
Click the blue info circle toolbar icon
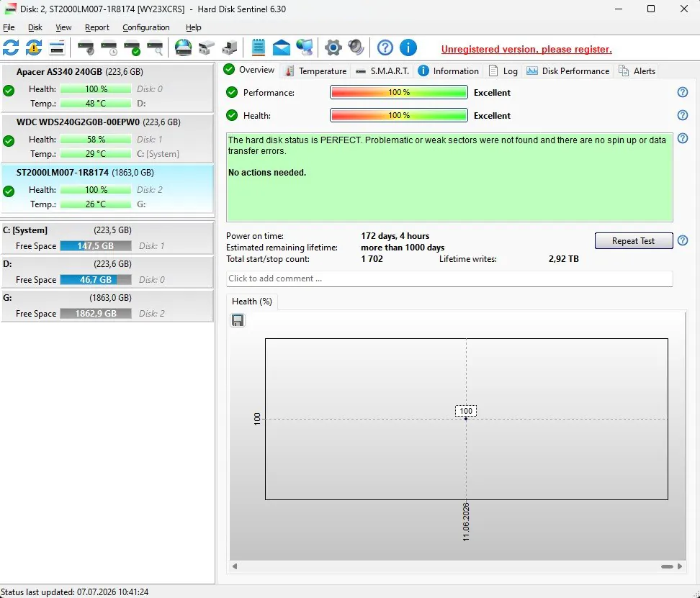[408, 47]
